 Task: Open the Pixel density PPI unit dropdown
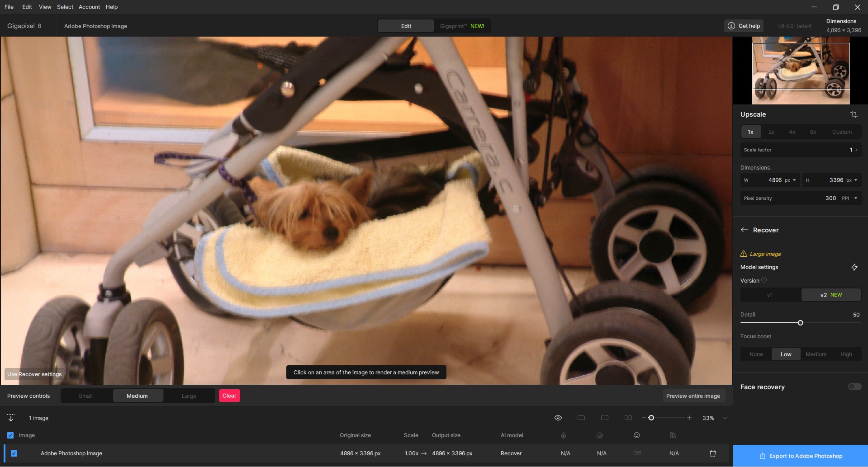point(855,198)
